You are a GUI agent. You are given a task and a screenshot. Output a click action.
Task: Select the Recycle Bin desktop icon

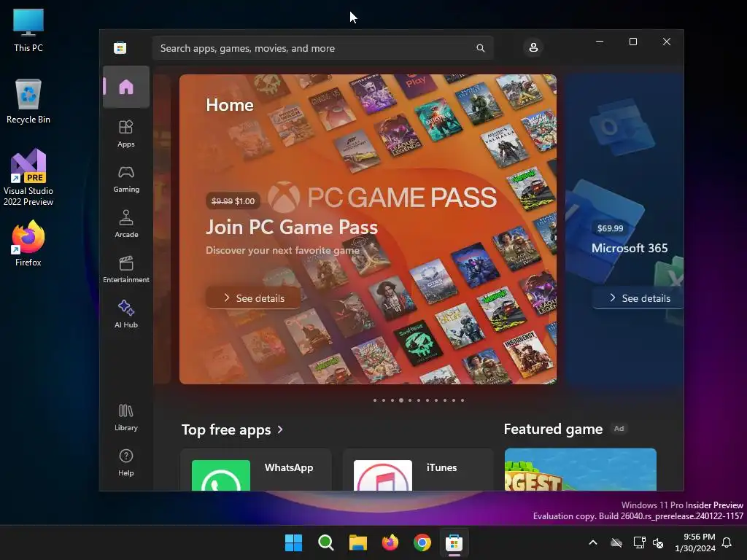click(x=28, y=101)
